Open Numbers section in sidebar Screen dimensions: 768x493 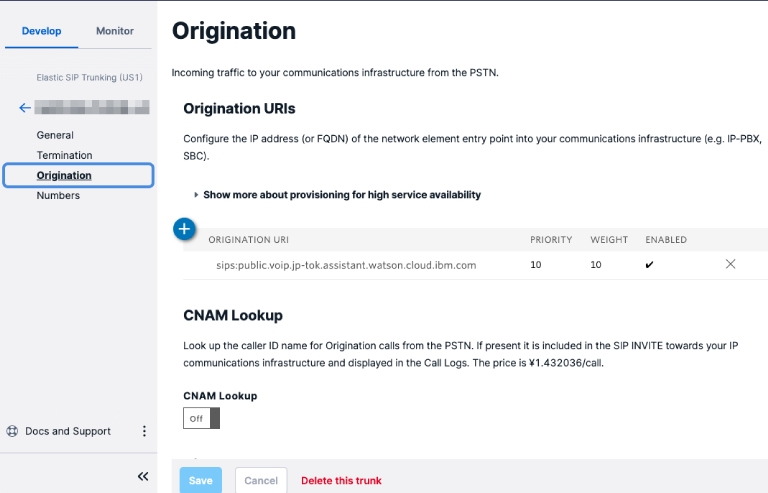pos(58,195)
